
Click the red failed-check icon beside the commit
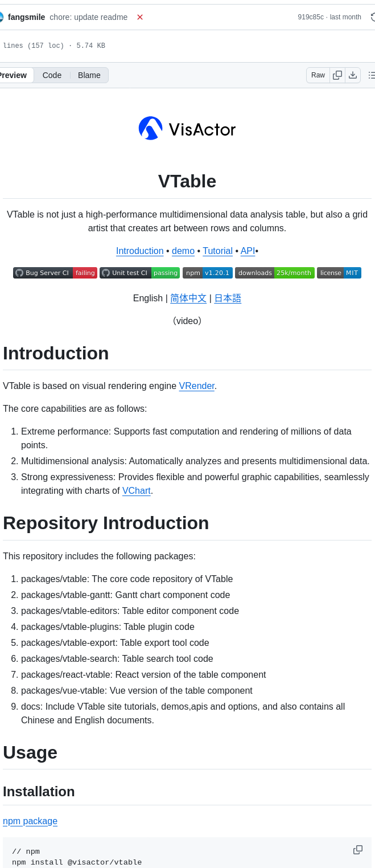[x=140, y=17]
